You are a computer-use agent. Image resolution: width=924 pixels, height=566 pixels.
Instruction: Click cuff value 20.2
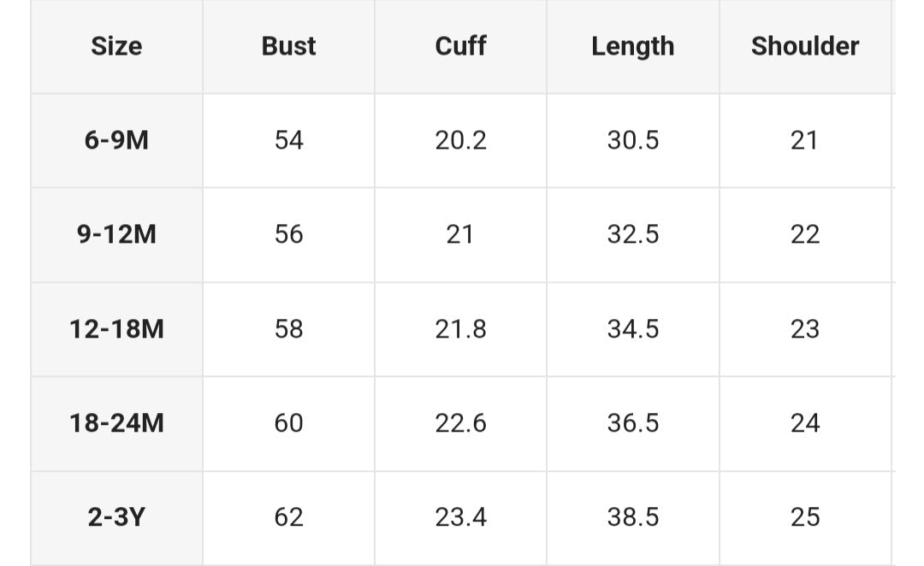click(461, 140)
